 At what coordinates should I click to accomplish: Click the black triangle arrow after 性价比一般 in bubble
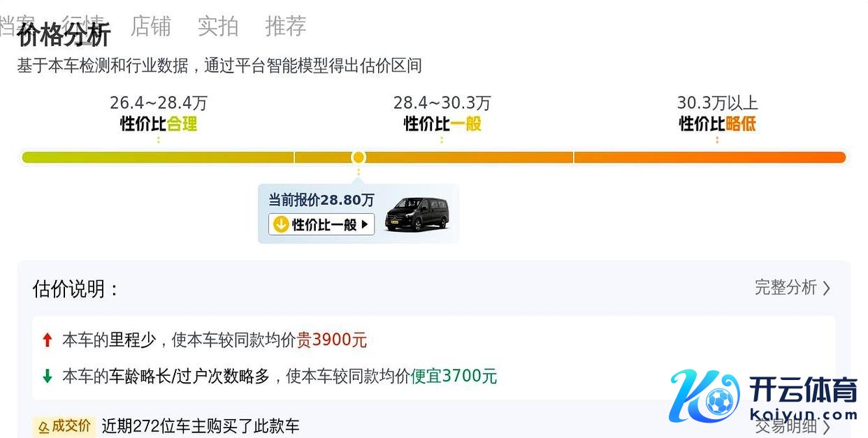pos(365,224)
